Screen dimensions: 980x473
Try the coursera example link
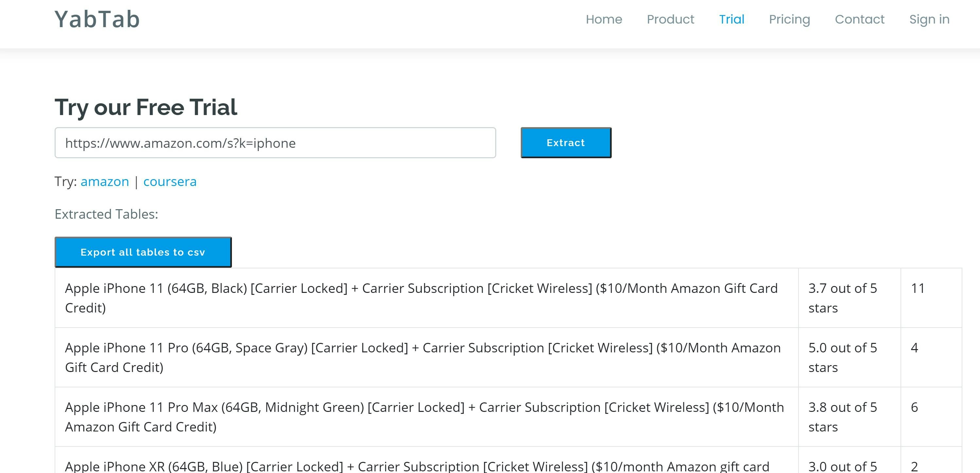click(170, 182)
